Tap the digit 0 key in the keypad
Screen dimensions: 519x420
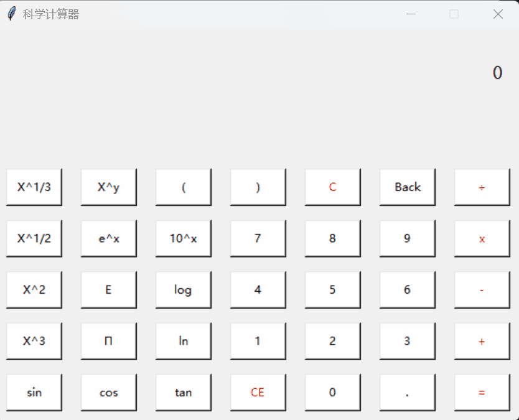(x=333, y=393)
